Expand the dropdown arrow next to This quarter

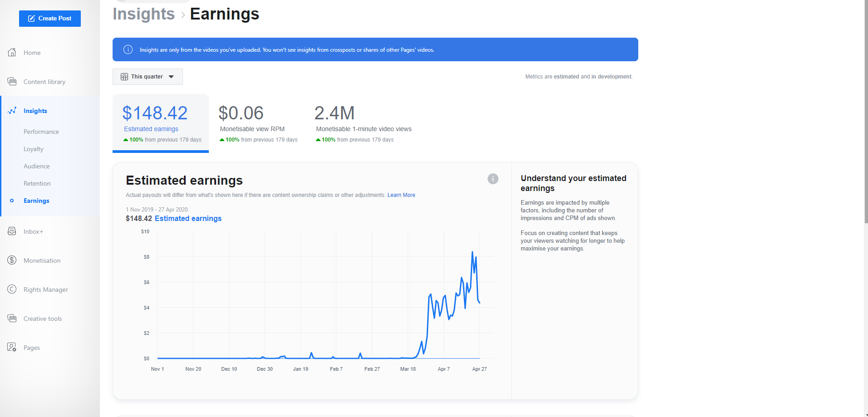coord(171,77)
